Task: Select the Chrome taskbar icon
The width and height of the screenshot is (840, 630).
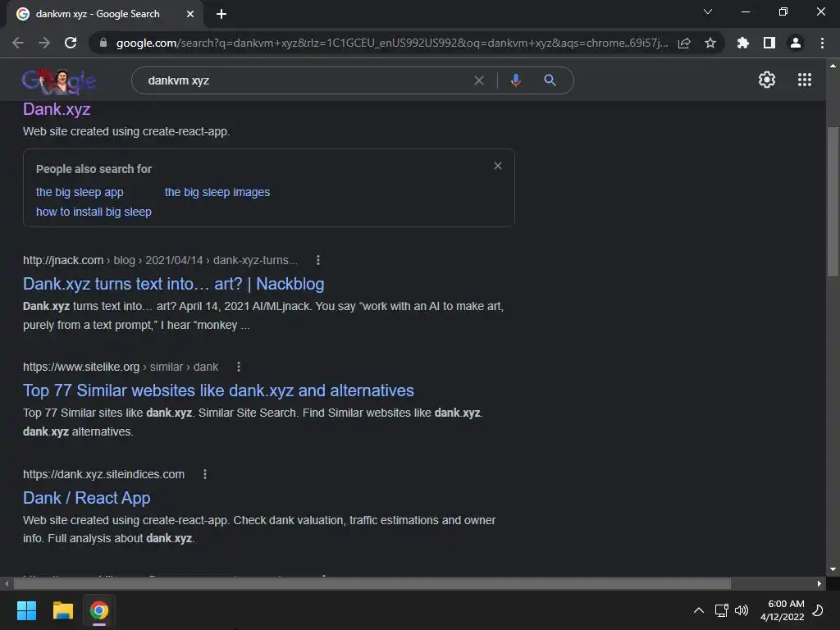Action: [x=98, y=610]
